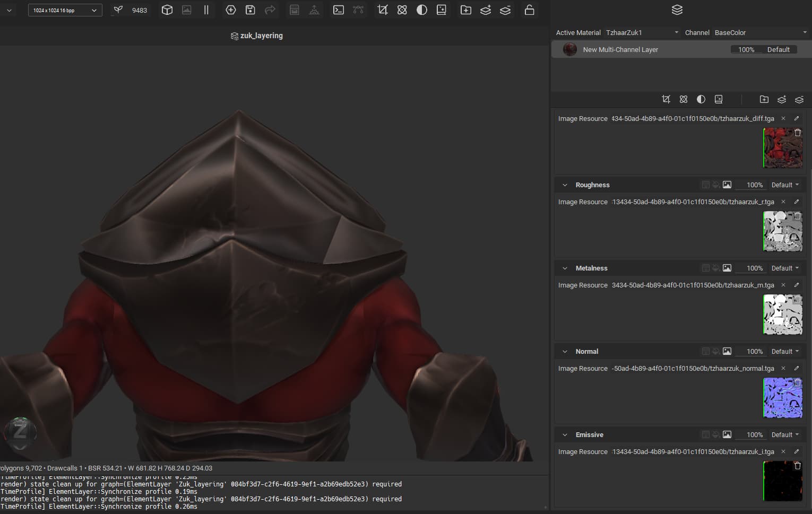Delete the tzhaarzuk_diff texture with the trash icon

[798, 133]
